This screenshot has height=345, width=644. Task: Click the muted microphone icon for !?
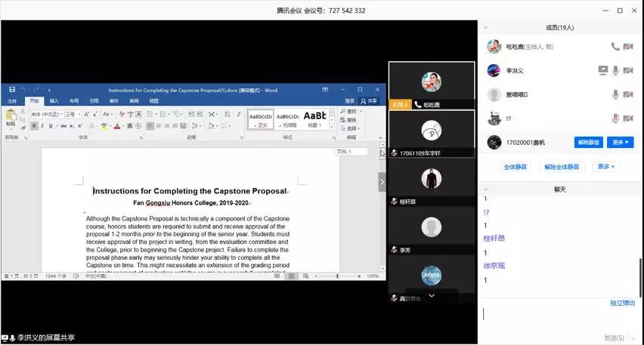tap(616, 119)
